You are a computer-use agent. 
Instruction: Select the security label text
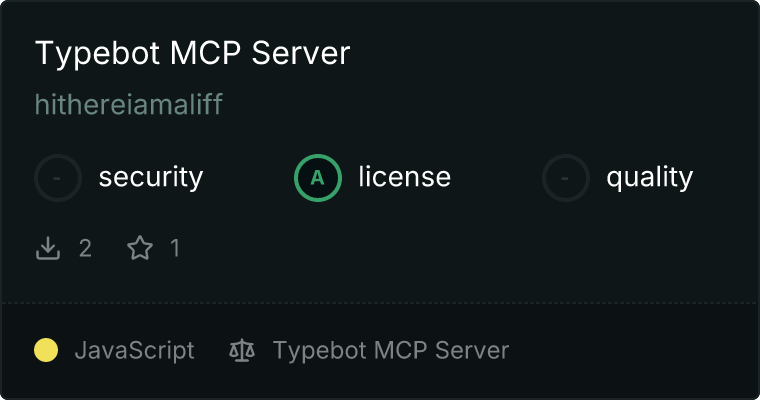click(151, 177)
